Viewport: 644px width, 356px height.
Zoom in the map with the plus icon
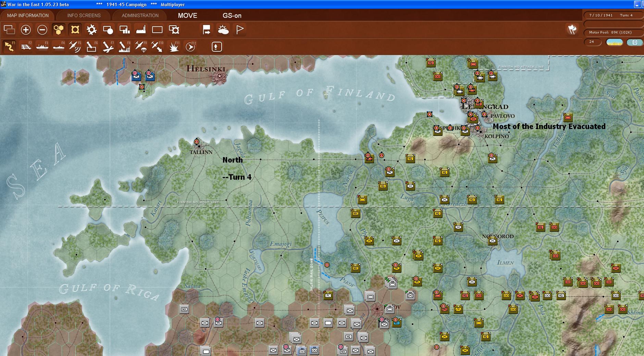tap(26, 30)
